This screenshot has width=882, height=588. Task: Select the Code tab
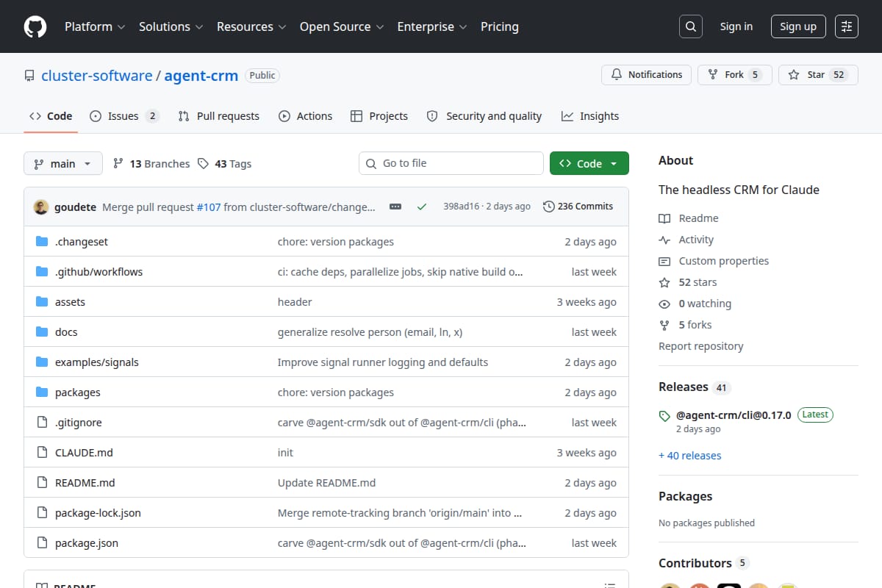51,116
